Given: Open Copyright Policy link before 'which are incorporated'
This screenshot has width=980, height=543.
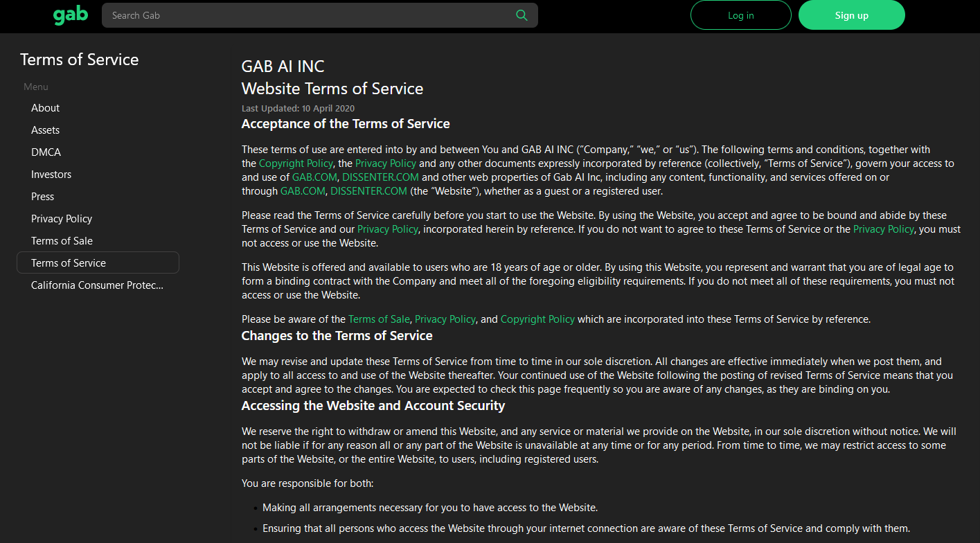Looking at the screenshot, I should point(537,319).
